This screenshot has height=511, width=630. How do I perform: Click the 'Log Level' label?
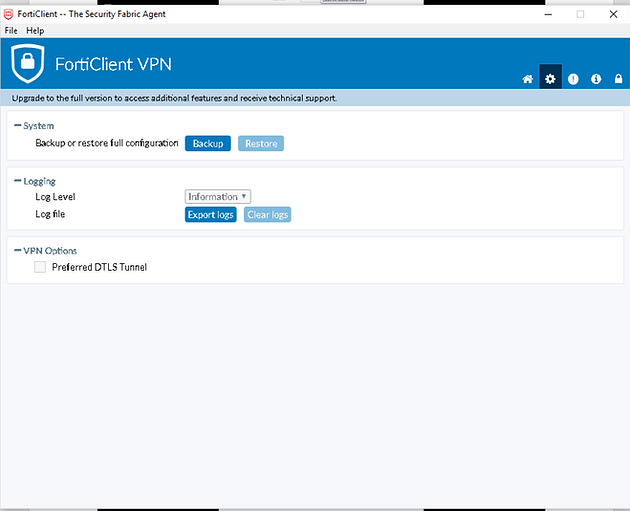tap(55, 197)
